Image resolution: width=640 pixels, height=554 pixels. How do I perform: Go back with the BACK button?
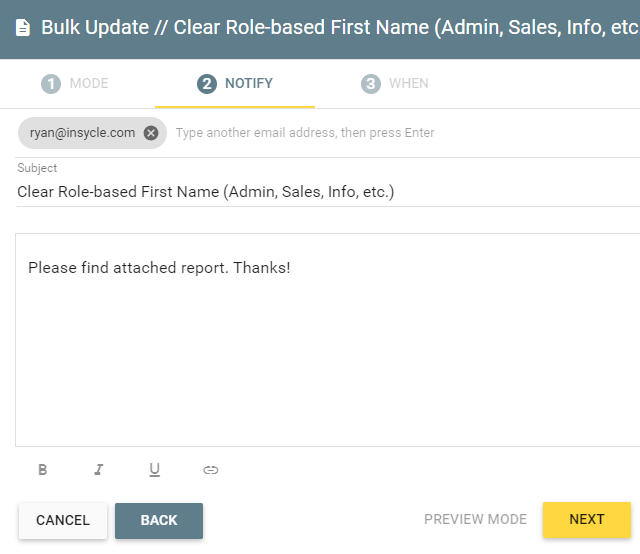coord(159,521)
